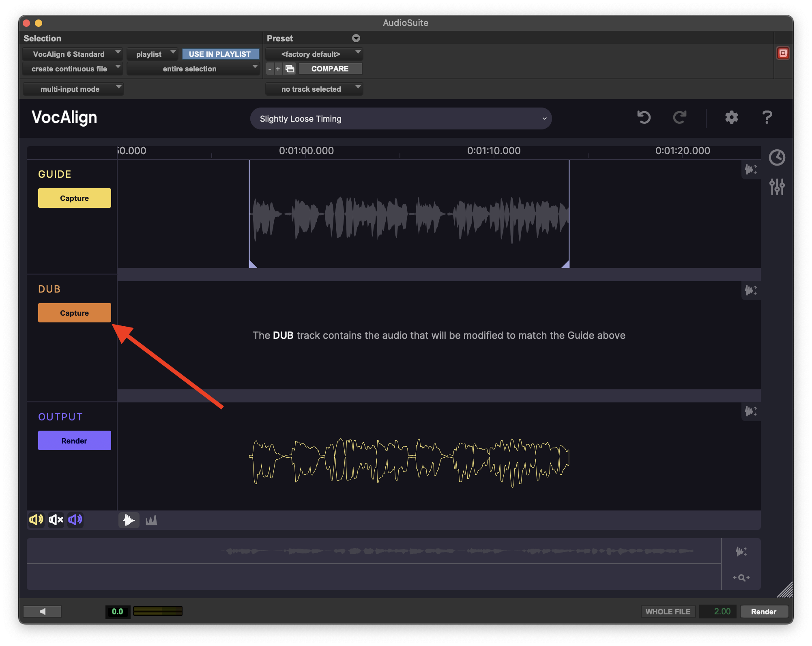Click the redo arrow icon
The height and width of the screenshot is (646, 812).
pyautogui.click(x=680, y=118)
